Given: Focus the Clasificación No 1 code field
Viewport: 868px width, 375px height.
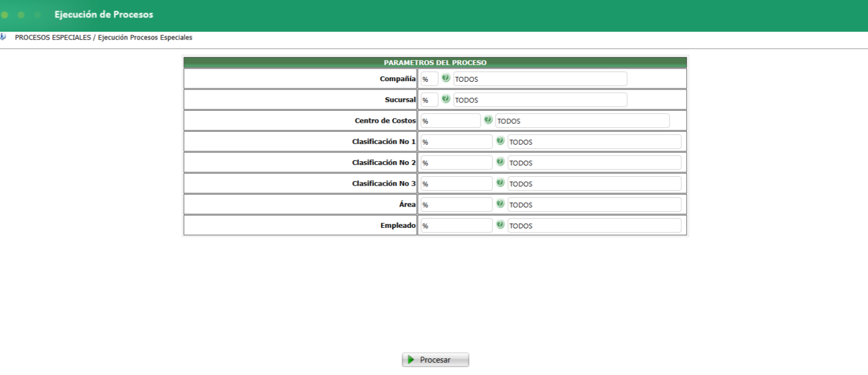Looking at the screenshot, I should tap(456, 141).
